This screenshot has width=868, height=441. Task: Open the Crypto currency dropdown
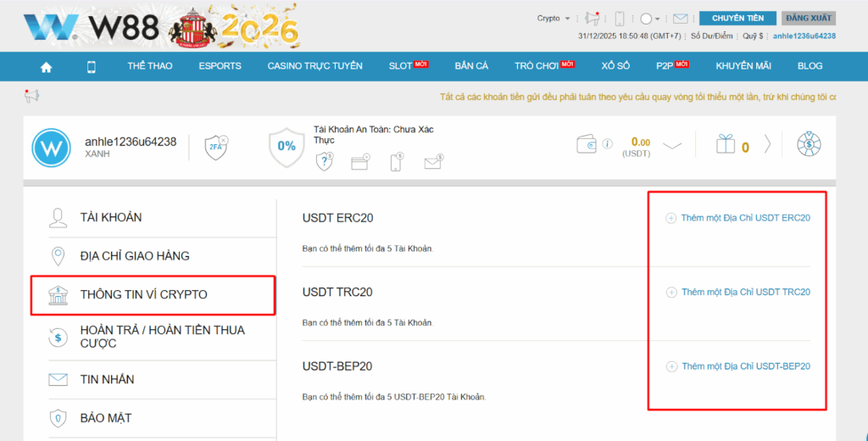pyautogui.click(x=554, y=18)
